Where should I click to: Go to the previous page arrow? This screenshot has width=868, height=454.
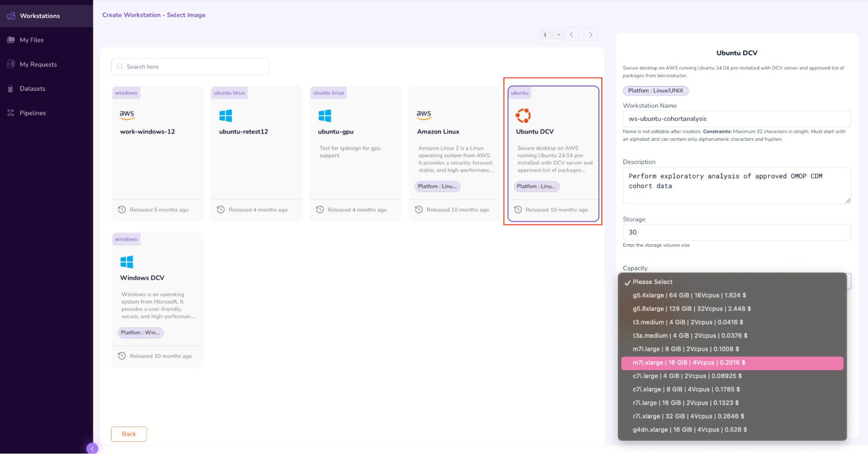(571, 34)
